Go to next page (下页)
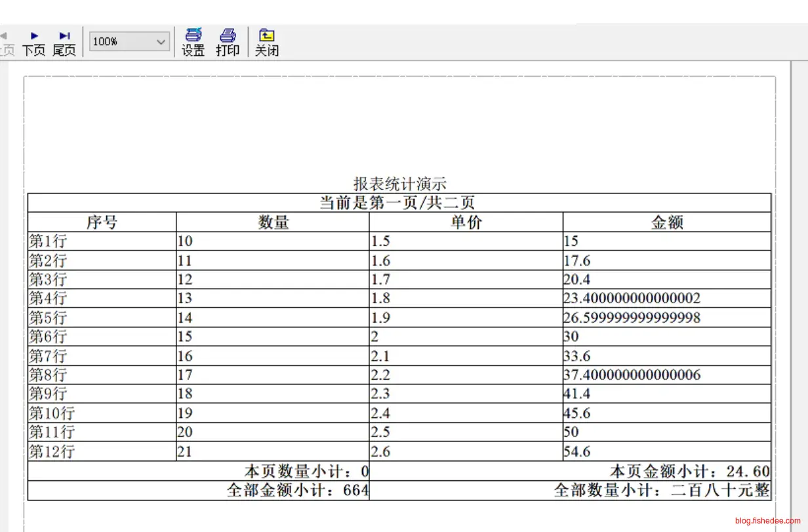The width and height of the screenshot is (808, 532). (x=34, y=43)
